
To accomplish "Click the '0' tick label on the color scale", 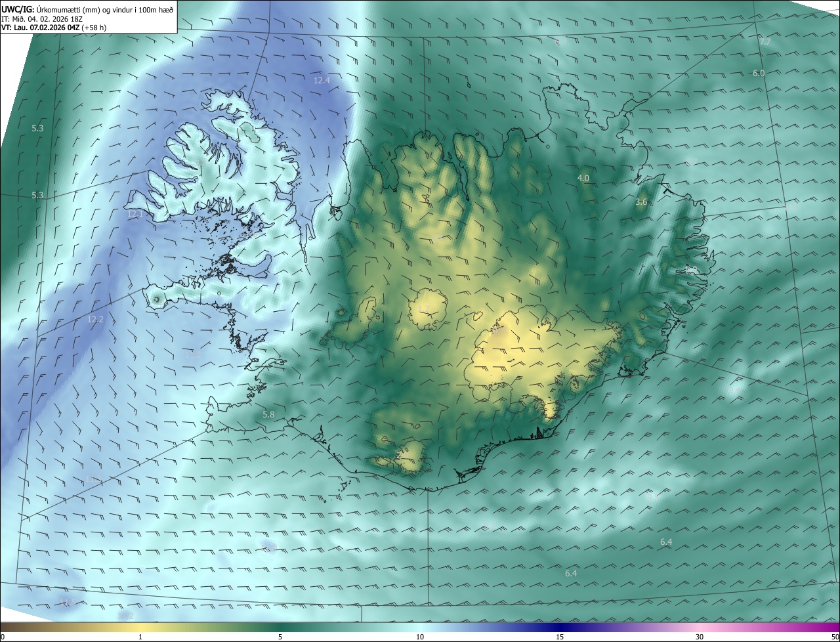I will [x=3, y=637].
